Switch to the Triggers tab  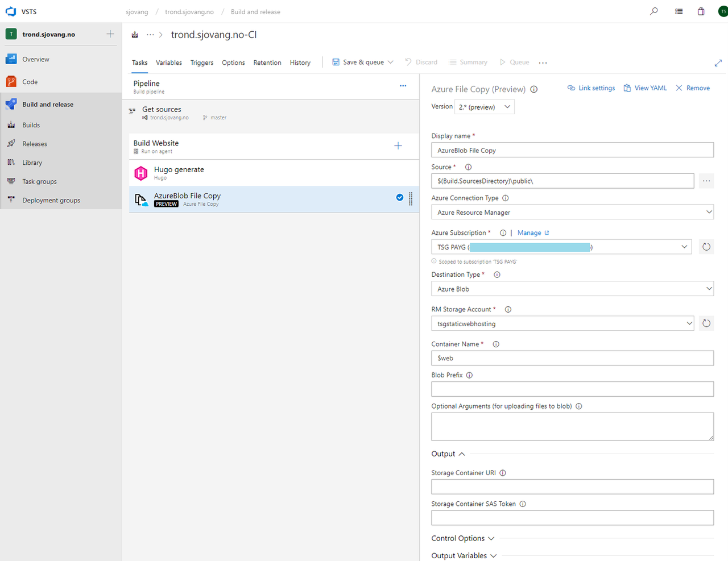pos(202,63)
